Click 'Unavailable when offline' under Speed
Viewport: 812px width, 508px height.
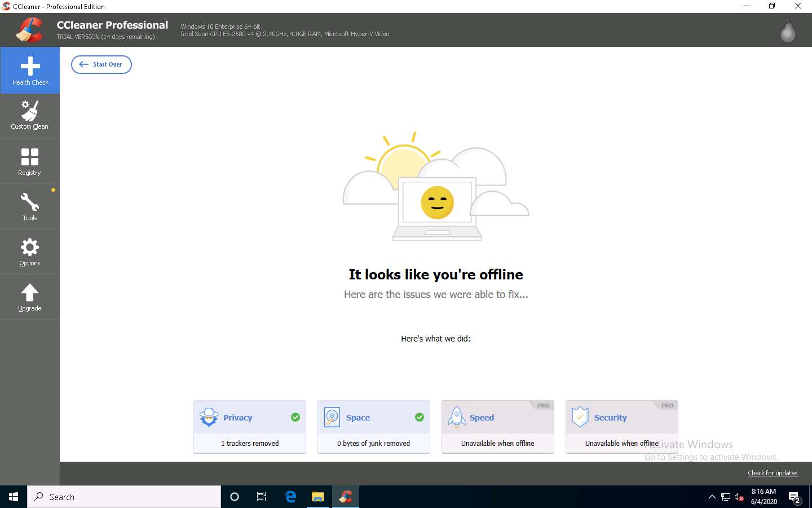498,444
